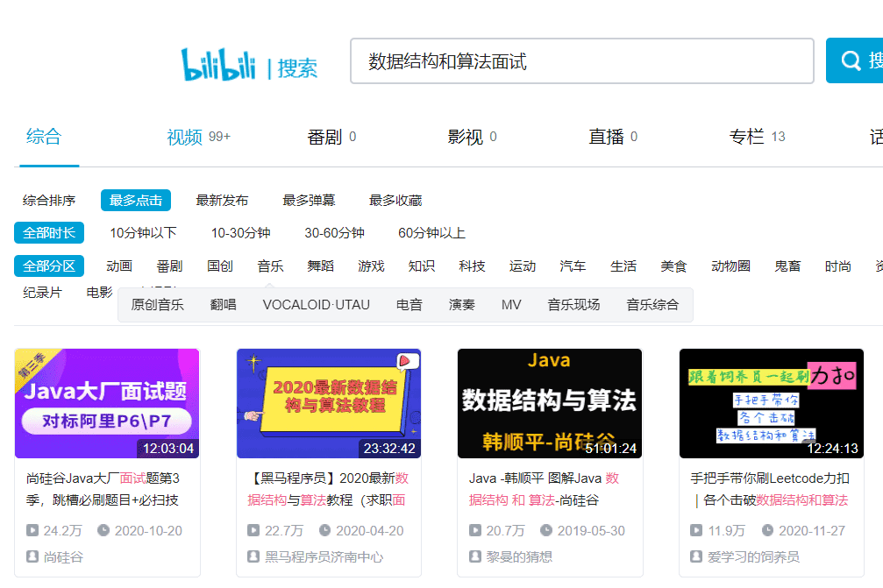Viewport: 883px width, 588px height.
Task: Focus the search input field
Action: click(581, 60)
